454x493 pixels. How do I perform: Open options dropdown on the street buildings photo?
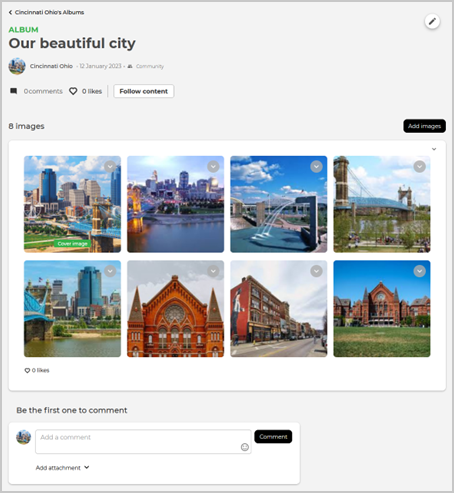pyautogui.click(x=316, y=271)
